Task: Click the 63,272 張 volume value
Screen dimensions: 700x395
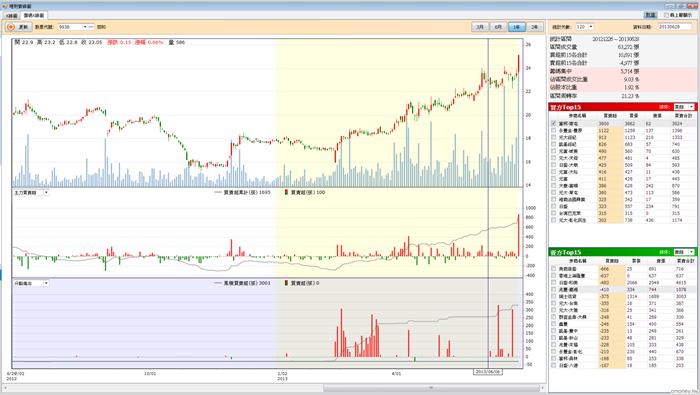Action: [629, 47]
